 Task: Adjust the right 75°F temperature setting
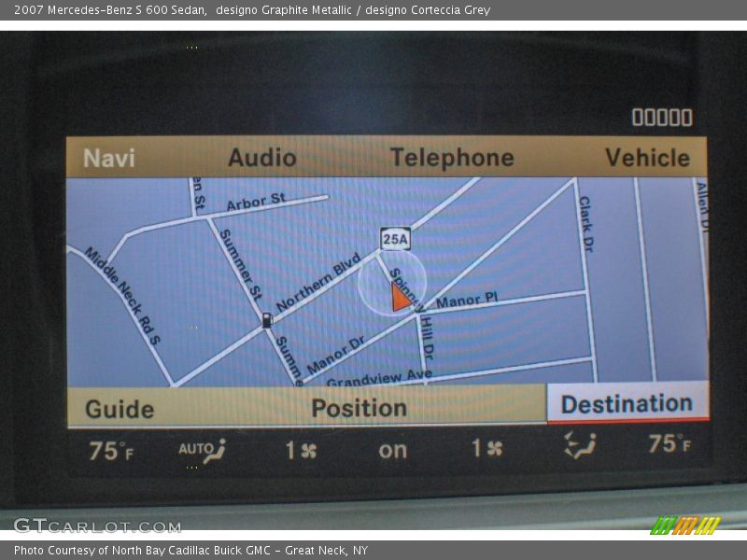pos(669,444)
